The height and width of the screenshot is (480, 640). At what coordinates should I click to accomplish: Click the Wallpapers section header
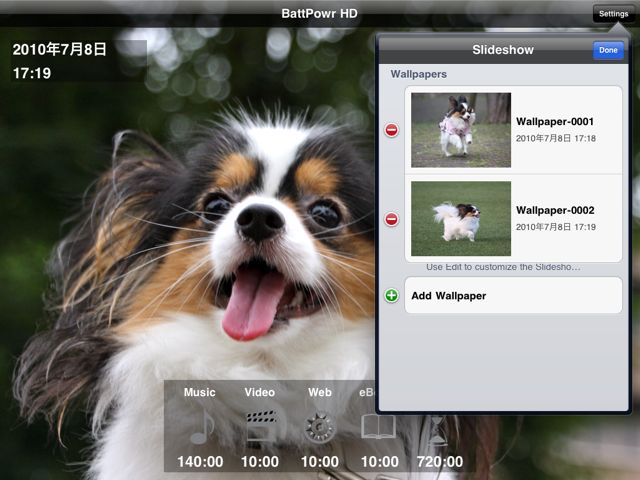pos(418,74)
